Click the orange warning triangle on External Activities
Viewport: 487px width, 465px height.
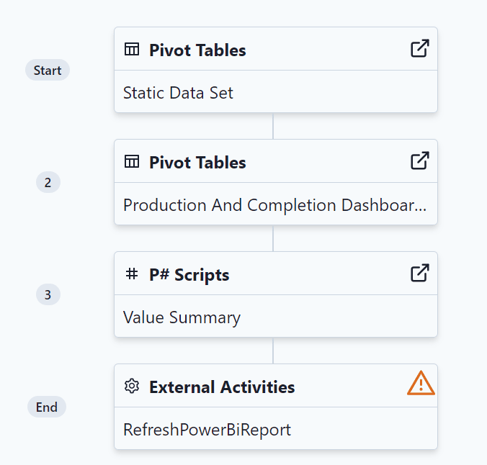(421, 383)
